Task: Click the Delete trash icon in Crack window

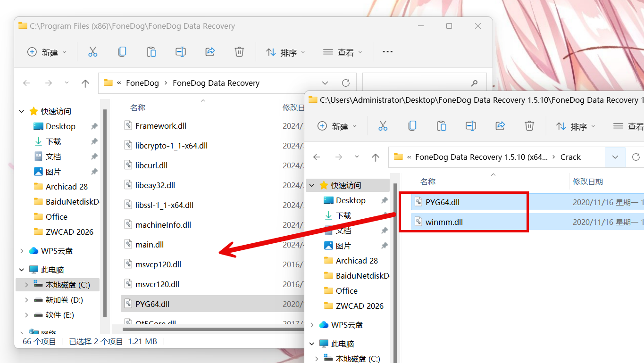Action: click(529, 126)
